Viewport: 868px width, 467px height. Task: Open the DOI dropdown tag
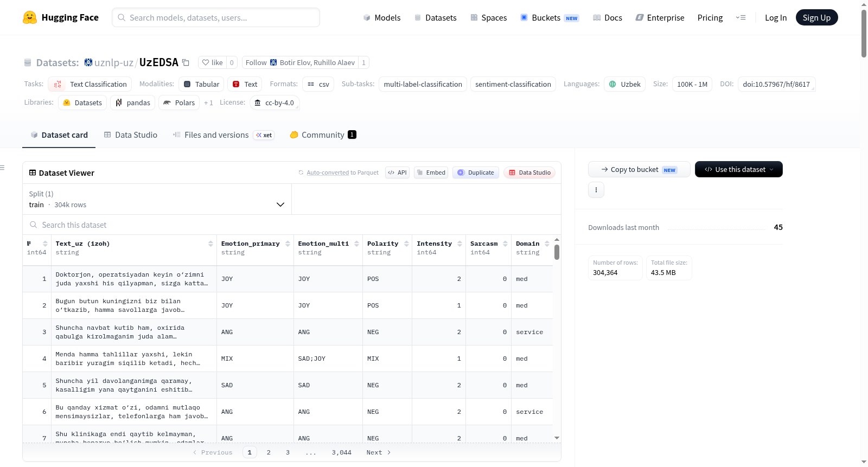pos(776,84)
